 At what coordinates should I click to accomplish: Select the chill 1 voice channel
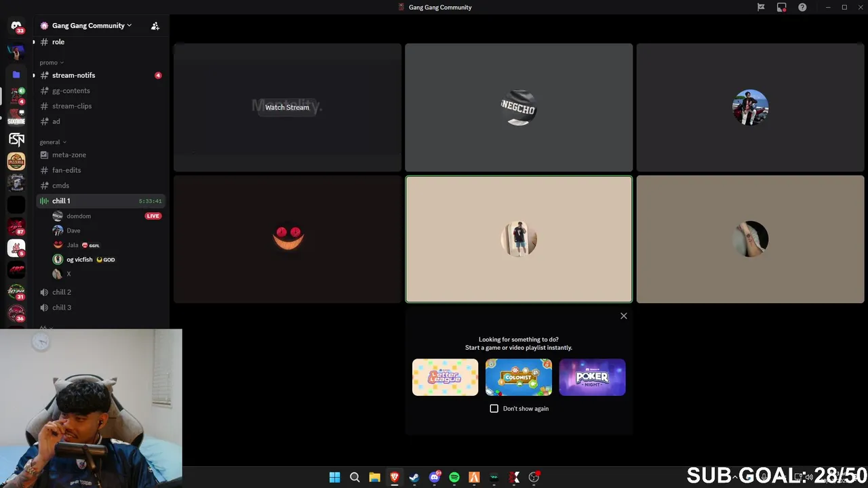100,201
